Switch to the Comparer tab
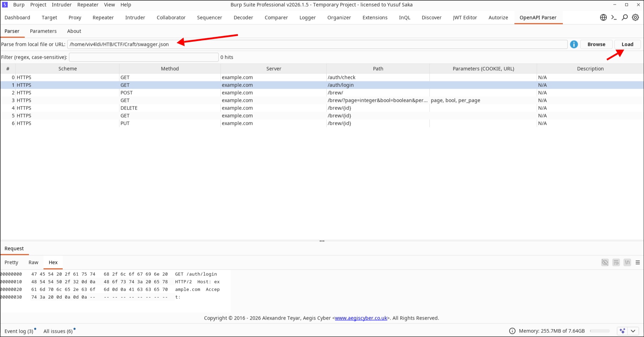Screen dimensions: 644x337 click(276, 17)
